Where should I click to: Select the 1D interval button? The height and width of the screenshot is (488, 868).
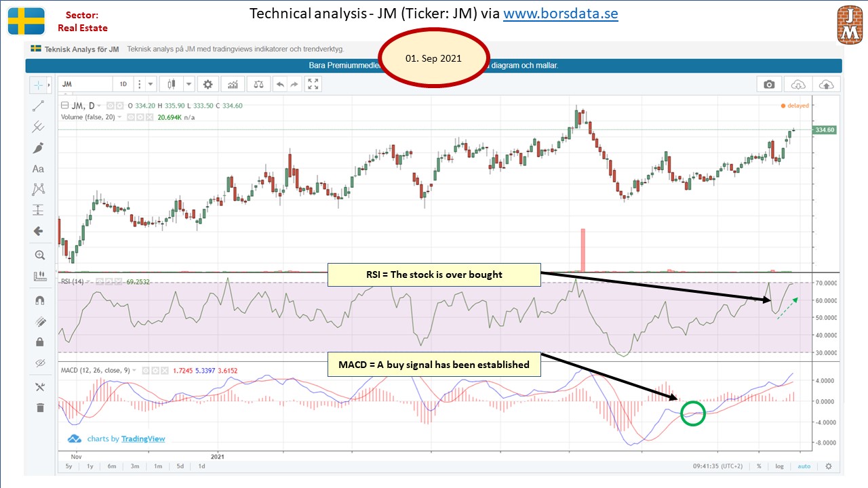tap(123, 84)
